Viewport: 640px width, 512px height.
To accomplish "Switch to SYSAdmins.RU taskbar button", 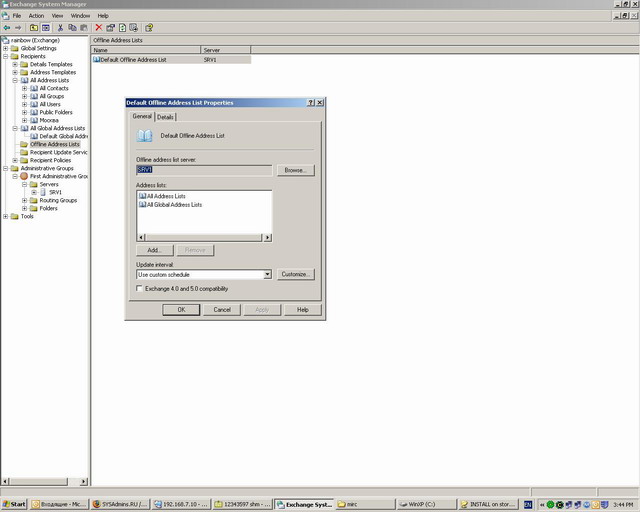I will [x=120, y=504].
